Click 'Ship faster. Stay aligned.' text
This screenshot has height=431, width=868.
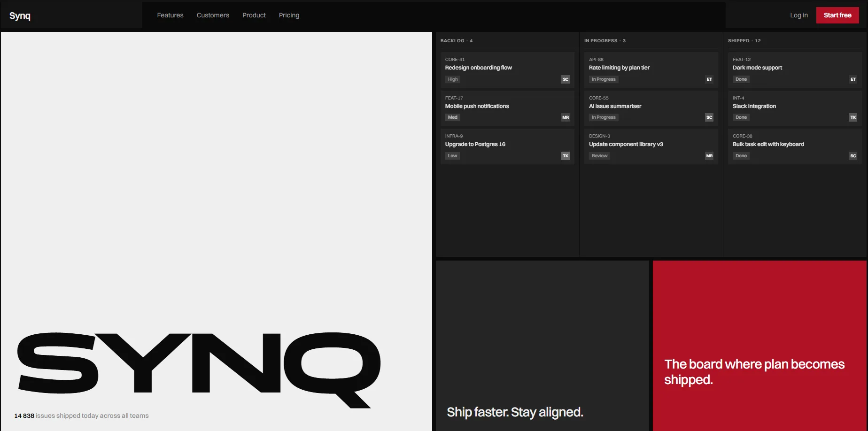tap(515, 412)
